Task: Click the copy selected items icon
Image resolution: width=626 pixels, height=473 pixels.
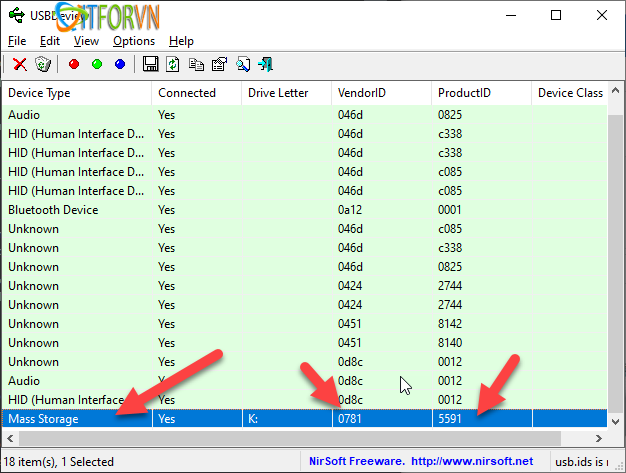Action: click(196, 64)
